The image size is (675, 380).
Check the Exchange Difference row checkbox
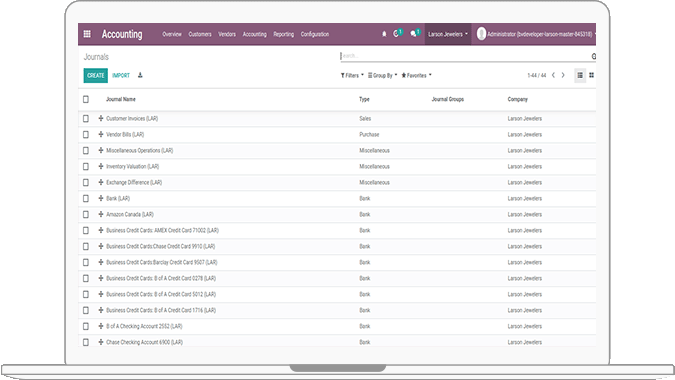86,182
